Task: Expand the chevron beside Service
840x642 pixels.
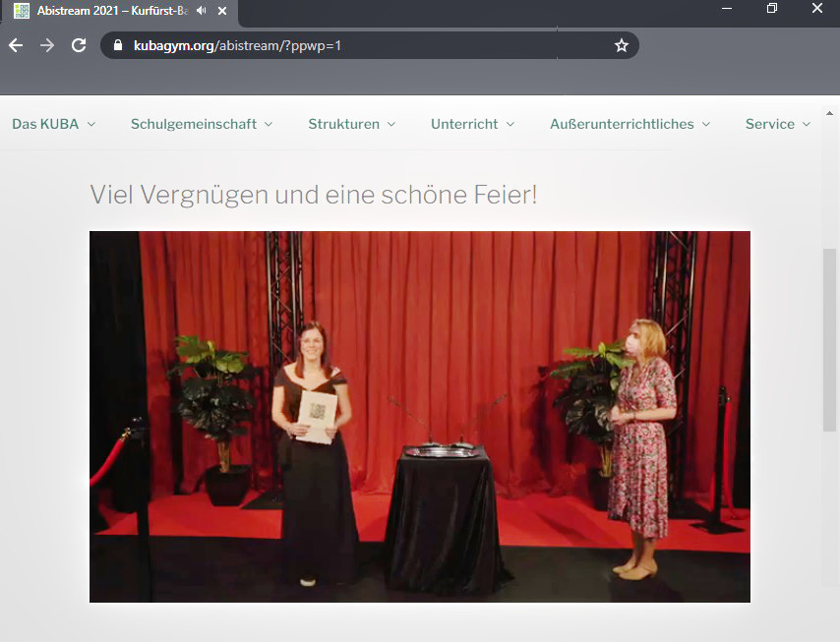Action: (x=807, y=124)
